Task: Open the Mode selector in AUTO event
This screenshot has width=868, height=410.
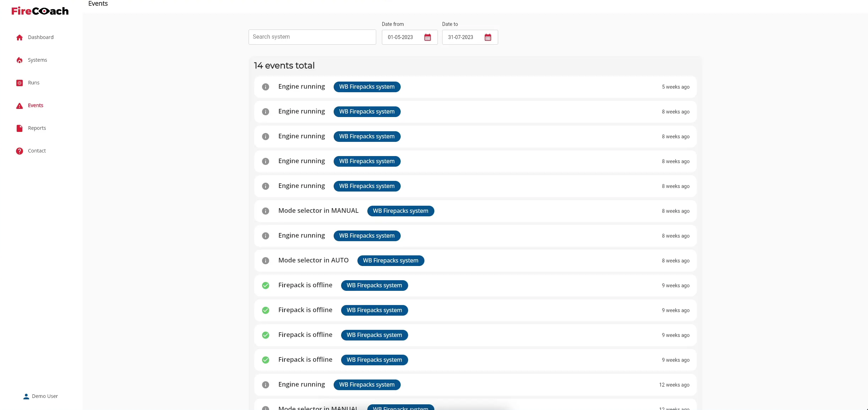Action: coord(475,261)
